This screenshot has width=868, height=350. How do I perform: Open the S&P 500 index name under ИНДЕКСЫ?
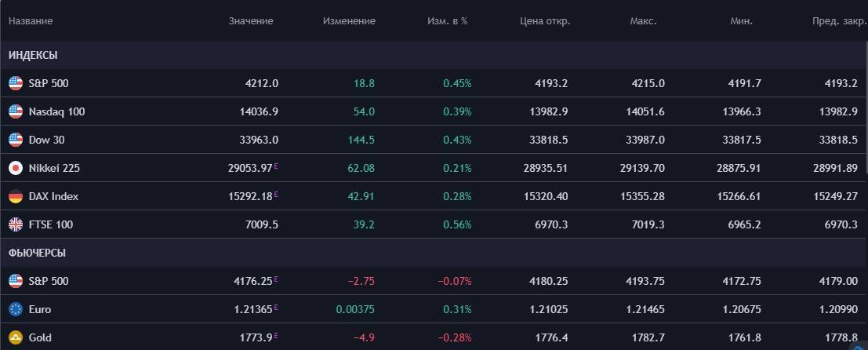coord(49,83)
